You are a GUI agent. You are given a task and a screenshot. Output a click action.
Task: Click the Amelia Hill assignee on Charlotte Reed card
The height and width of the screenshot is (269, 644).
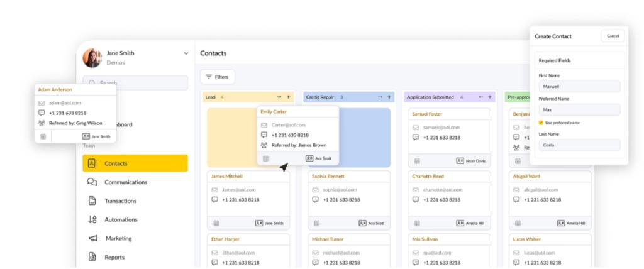click(470, 223)
